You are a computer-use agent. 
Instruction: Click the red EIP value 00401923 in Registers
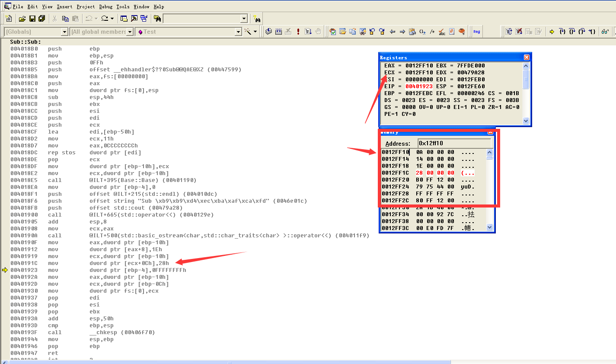[x=419, y=86]
